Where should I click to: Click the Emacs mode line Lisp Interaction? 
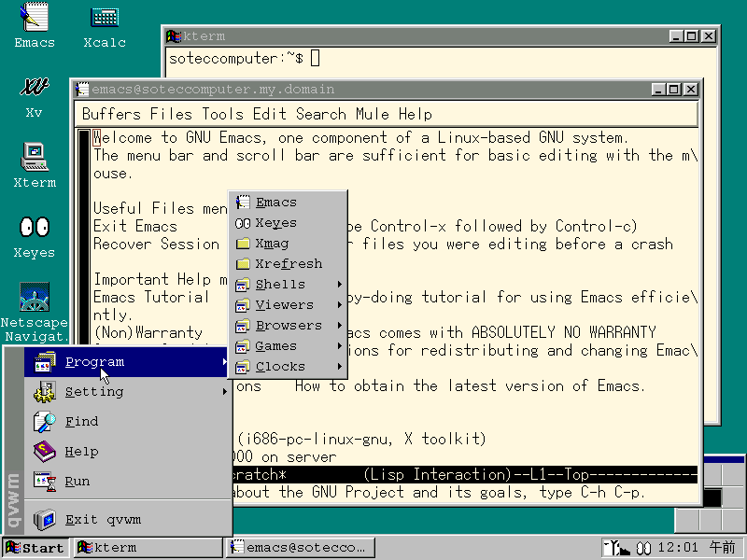pos(437,475)
